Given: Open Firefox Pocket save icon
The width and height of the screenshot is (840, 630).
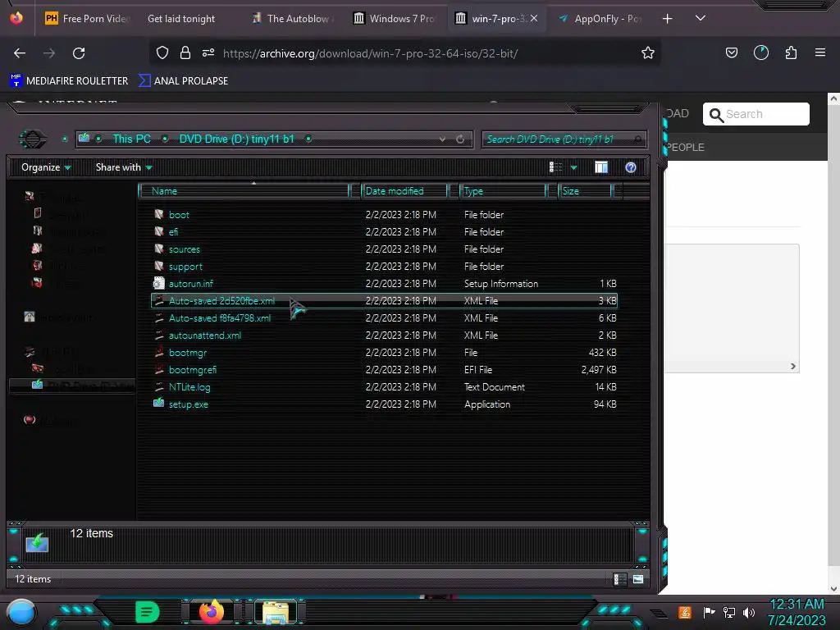Looking at the screenshot, I should coord(731,52).
